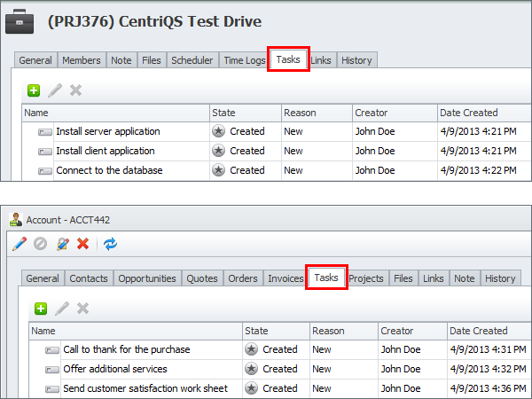This screenshot has height=399, width=532.
Task: Click the 4/9/2013 4:36 PM date cell
Action: pyautogui.click(x=488, y=388)
